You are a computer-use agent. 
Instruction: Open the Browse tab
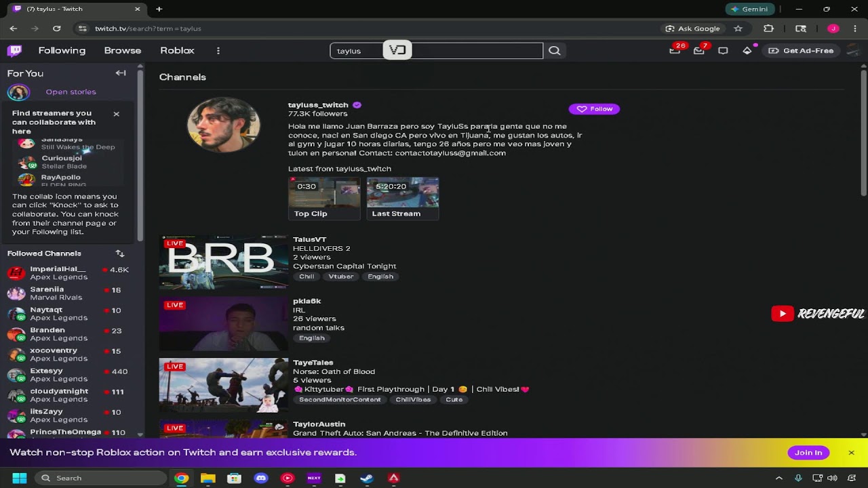123,51
